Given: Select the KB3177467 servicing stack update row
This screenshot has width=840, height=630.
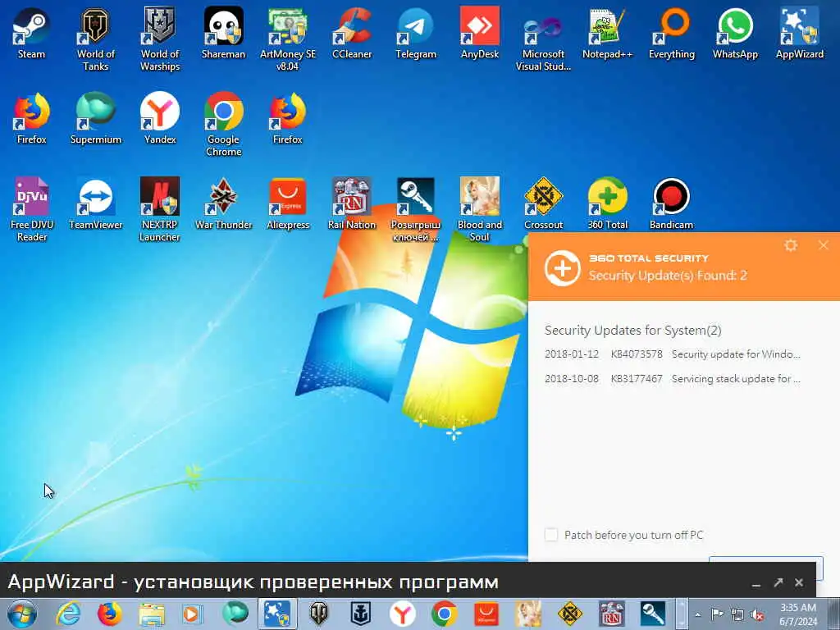Looking at the screenshot, I should [673, 379].
